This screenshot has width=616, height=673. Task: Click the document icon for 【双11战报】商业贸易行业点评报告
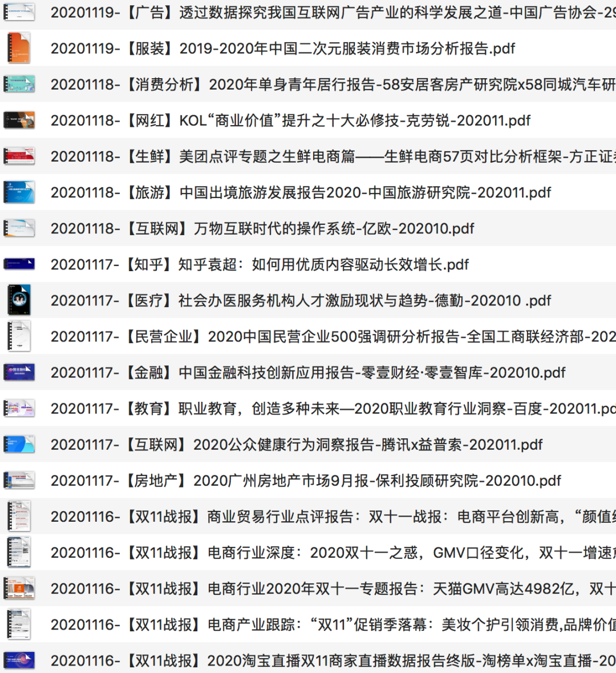coord(19,517)
